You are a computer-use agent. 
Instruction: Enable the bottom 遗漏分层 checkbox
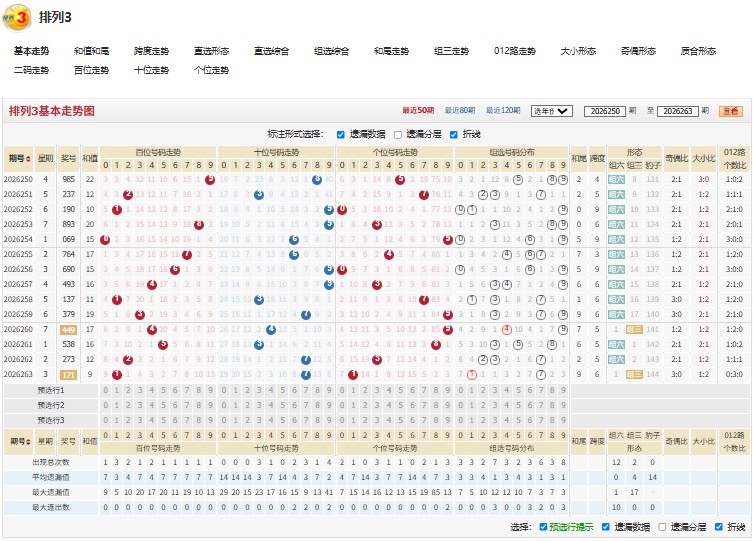[x=662, y=527]
